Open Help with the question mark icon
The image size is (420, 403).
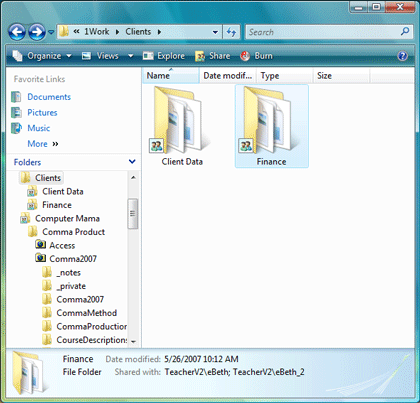403,56
